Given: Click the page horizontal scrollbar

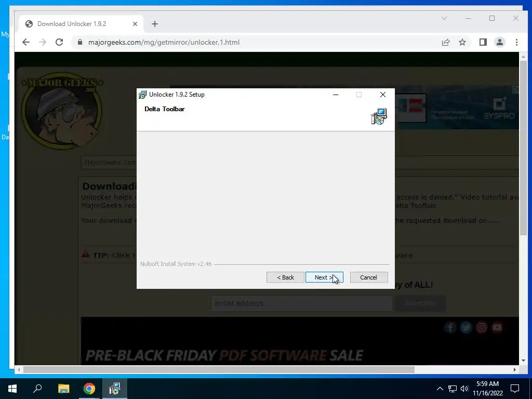Looking at the screenshot, I should [219, 369].
